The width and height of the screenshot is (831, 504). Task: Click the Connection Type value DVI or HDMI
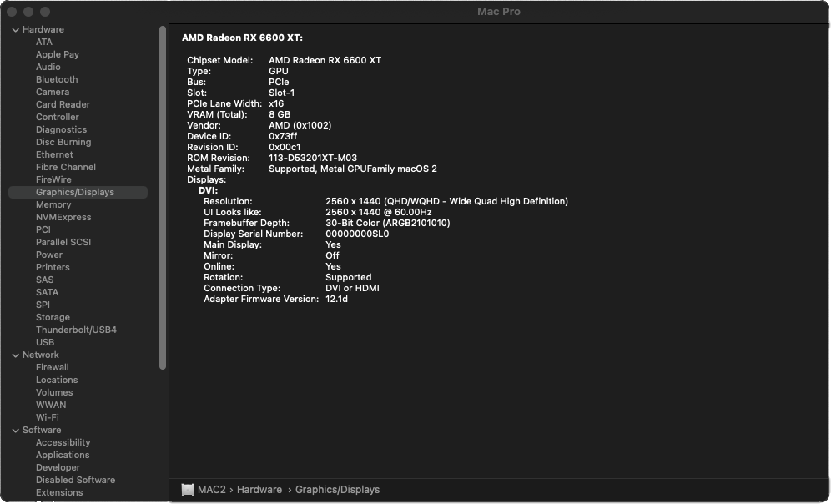(352, 289)
